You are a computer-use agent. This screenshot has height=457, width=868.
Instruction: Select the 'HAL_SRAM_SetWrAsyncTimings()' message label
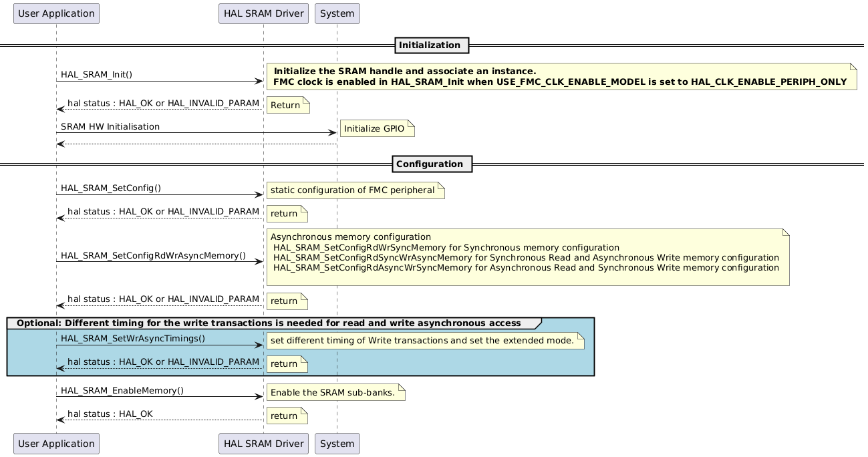pyautogui.click(x=133, y=338)
